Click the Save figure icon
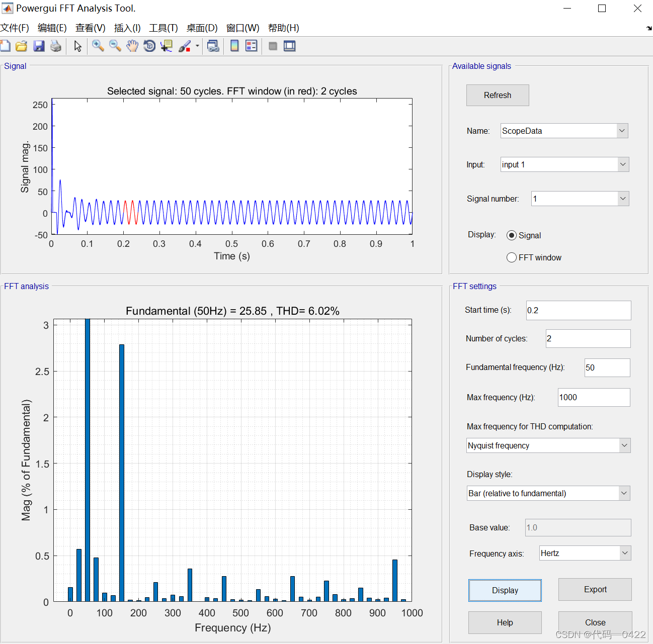Viewport: 653px width, 644px height. click(39, 46)
